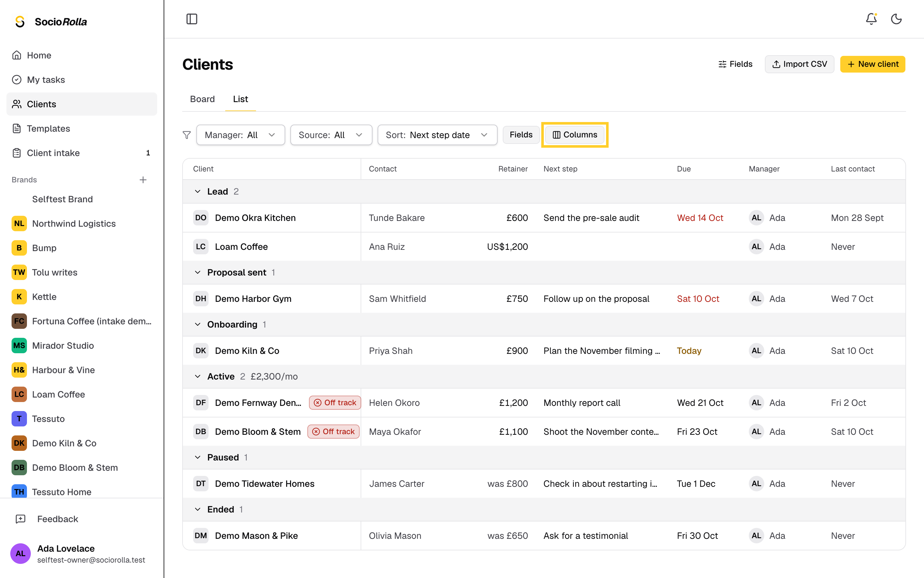Open the Source filter dropdown

coord(331,135)
